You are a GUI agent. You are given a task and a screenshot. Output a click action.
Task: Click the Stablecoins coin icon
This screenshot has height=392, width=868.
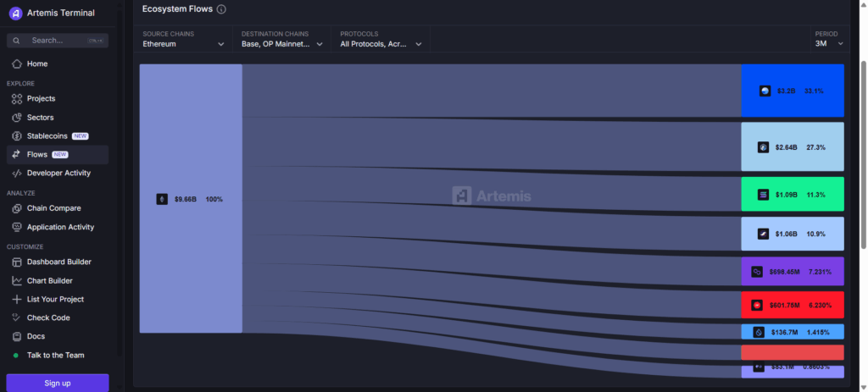[x=17, y=136]
